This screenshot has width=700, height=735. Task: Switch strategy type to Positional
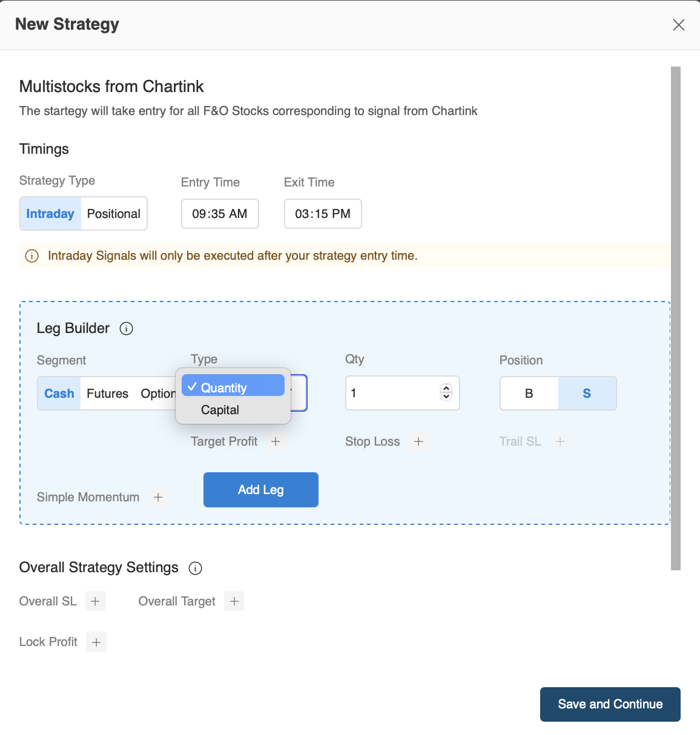point(113,214)
